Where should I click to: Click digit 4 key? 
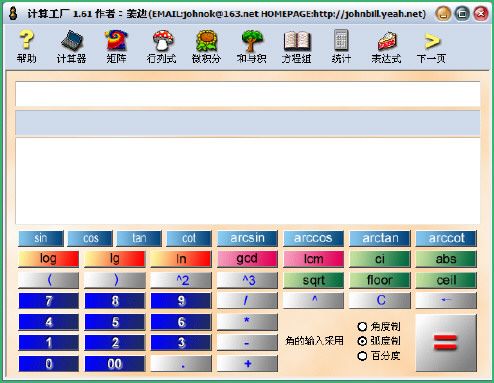49,322
